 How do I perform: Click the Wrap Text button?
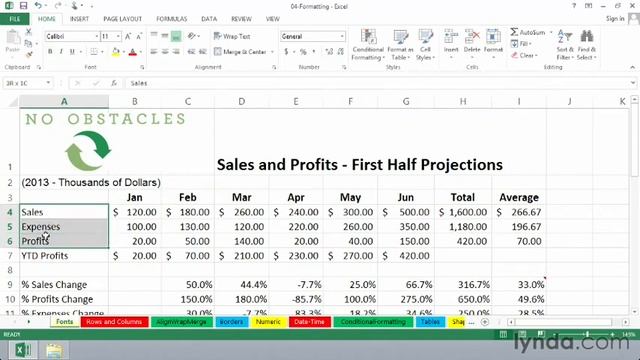pyautogui.click(x=232, y=36)
